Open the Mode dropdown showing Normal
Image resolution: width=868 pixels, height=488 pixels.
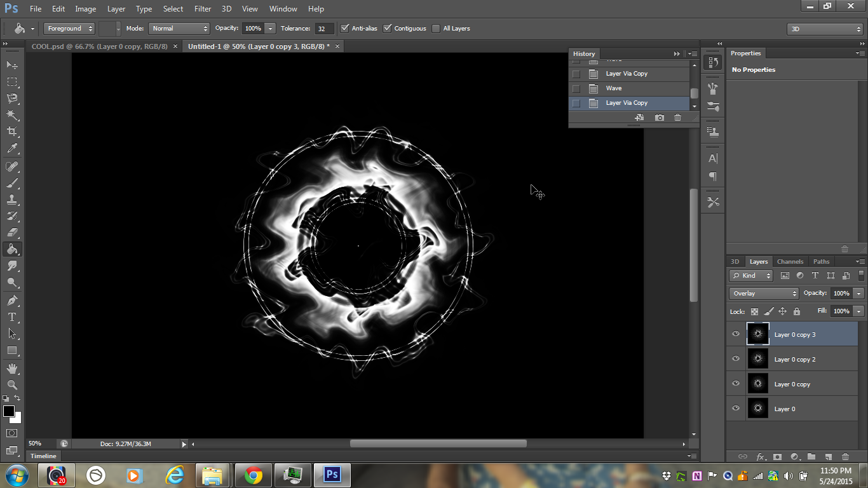[179, 28]
